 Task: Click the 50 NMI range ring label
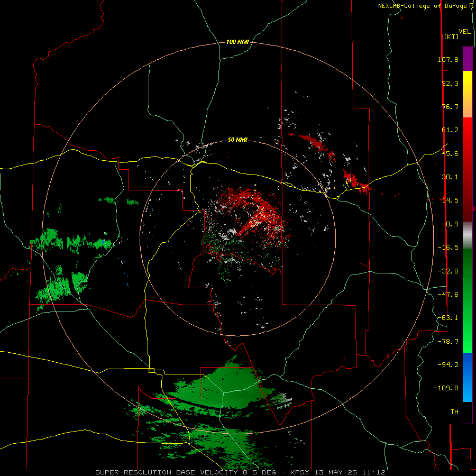click(x=237, y=140)
